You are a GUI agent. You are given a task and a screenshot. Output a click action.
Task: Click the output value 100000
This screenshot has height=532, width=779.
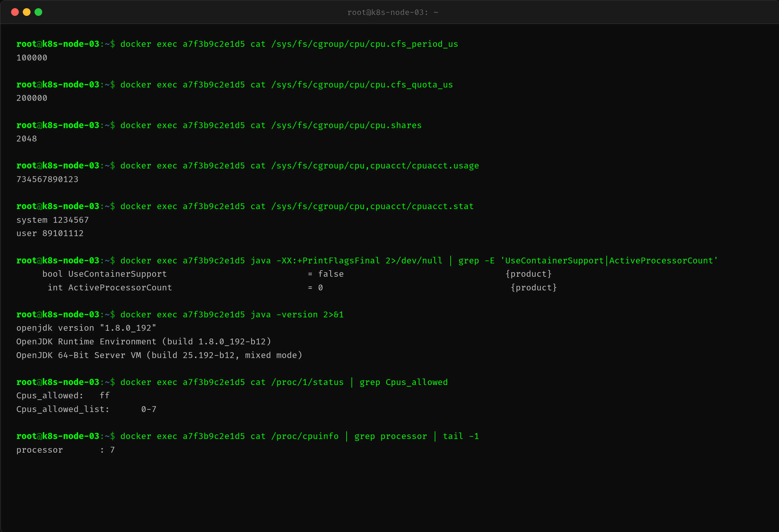32,58
